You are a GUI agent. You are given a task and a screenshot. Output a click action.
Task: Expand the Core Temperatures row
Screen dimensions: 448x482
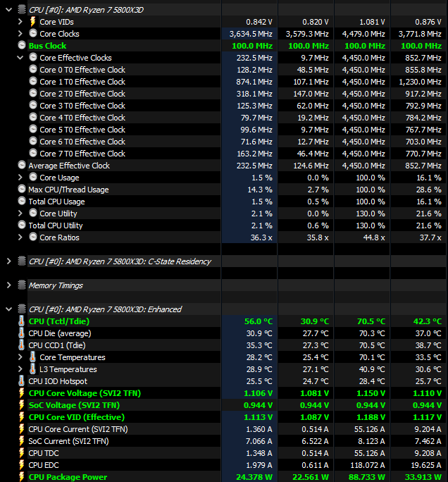point(20,357)
